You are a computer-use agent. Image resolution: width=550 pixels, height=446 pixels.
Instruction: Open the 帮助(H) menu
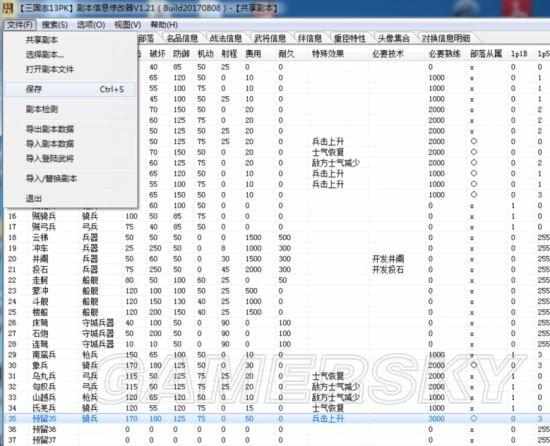tap(164, 25)
